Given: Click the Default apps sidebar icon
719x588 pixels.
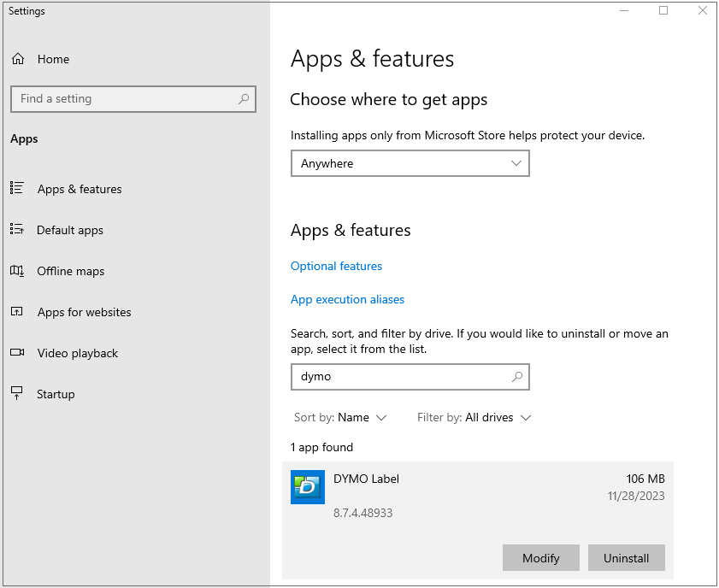Looking at the screenshot, I should tap(17, 230).
